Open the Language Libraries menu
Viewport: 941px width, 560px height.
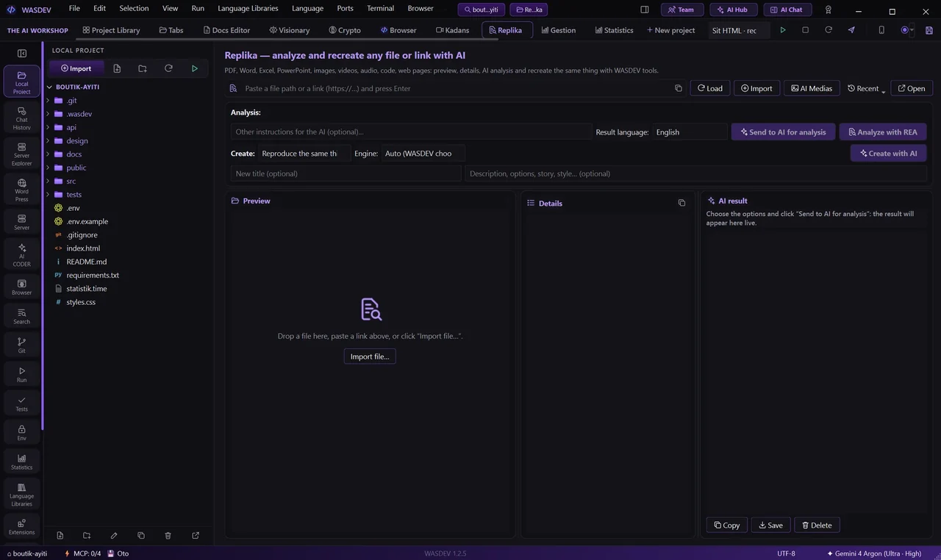[248, 8]
